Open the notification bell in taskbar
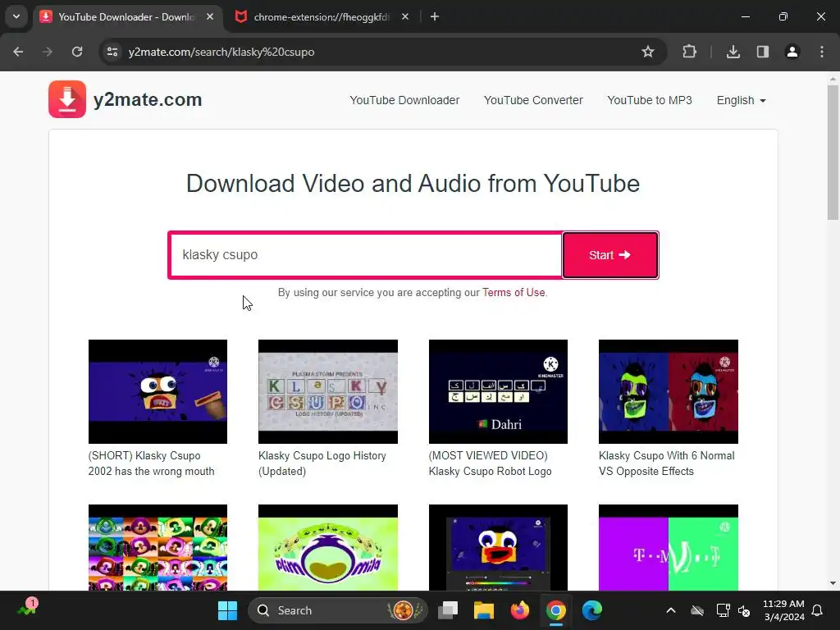Image resolution: width=840 pixels, height=630 pixels. click(x=817, y=610)
